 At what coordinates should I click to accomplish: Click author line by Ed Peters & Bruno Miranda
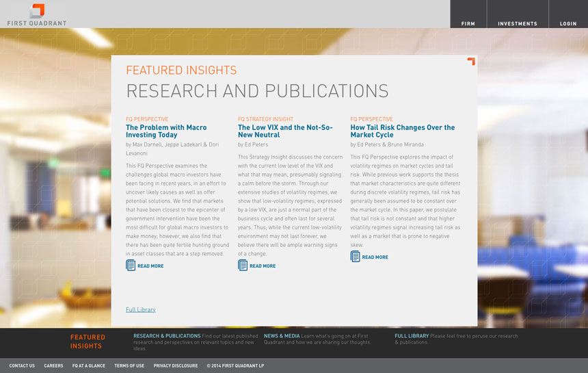(x=387, y=144)
